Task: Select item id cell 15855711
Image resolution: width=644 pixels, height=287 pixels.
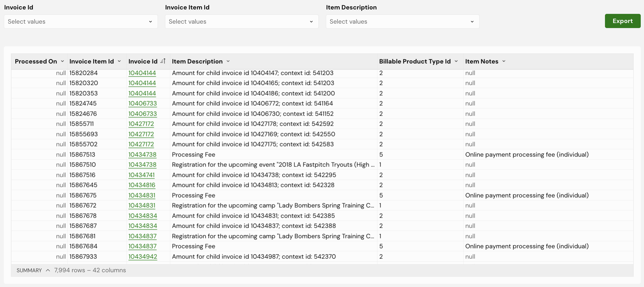Action: (x=82, y=124)
